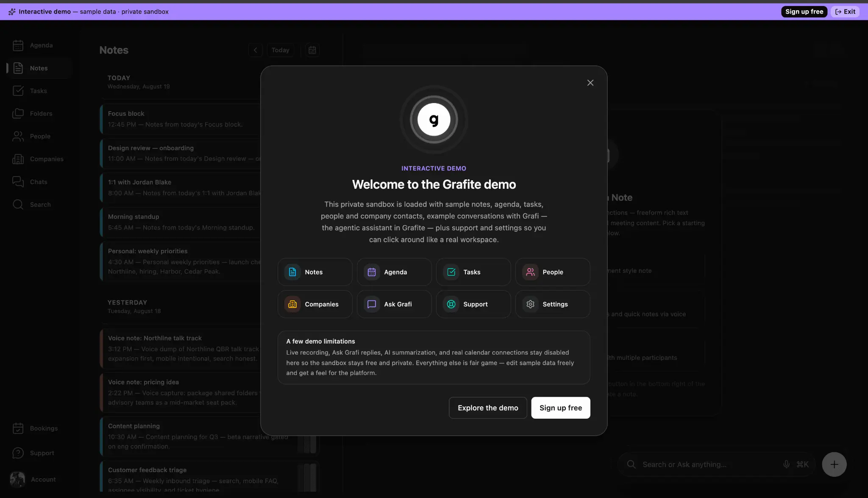
Task: Open the calendar date picker icon
Action: (312, 50)
